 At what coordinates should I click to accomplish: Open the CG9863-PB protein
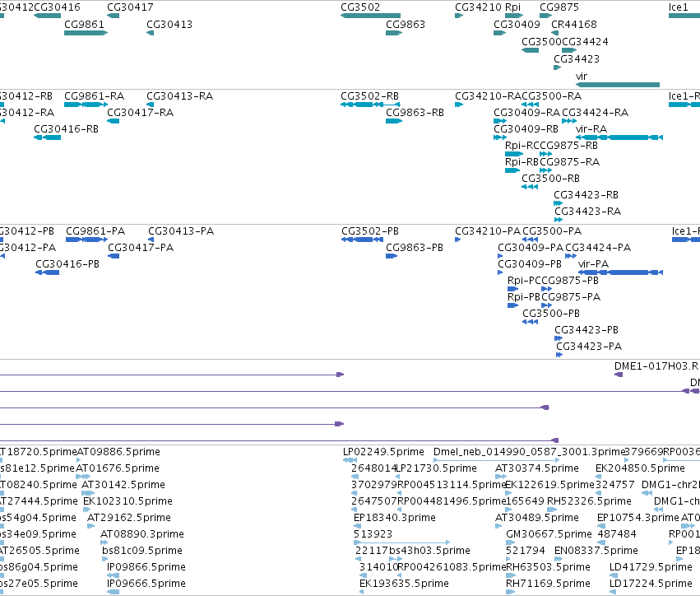click(x=392, y=256)
